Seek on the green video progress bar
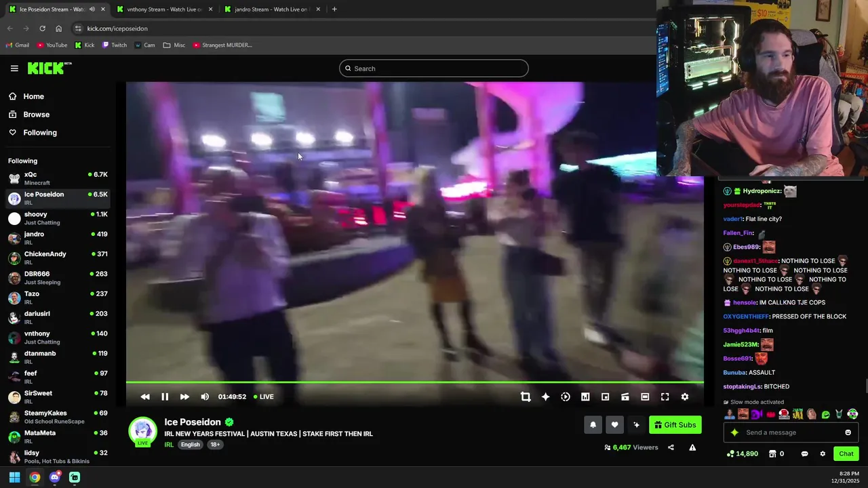The height and width of the screenshot is (488, 868). pos(414,382)
